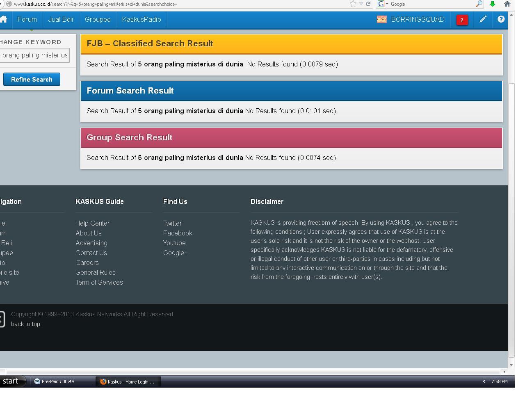Open the Jual Beli menu
Image resolution: width=525 pixels, height=420 pixels.
click(61, 19)
